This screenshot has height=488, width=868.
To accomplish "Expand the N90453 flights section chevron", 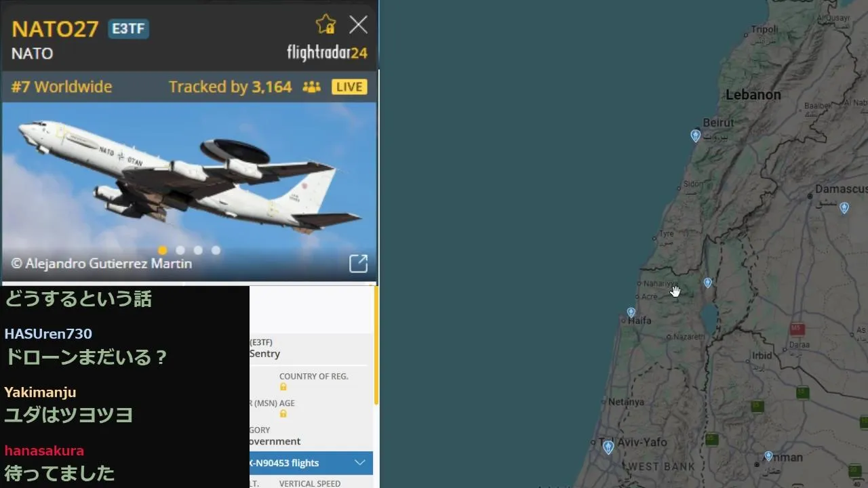I will pyautogui.click(x=360, y=463).
